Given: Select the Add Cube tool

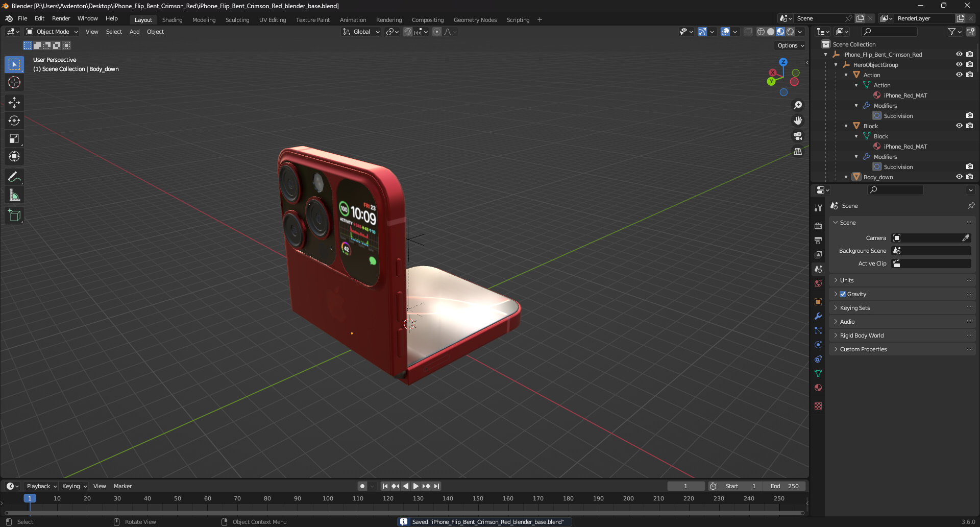Looking at the screenshot, I should click(14, 215).
